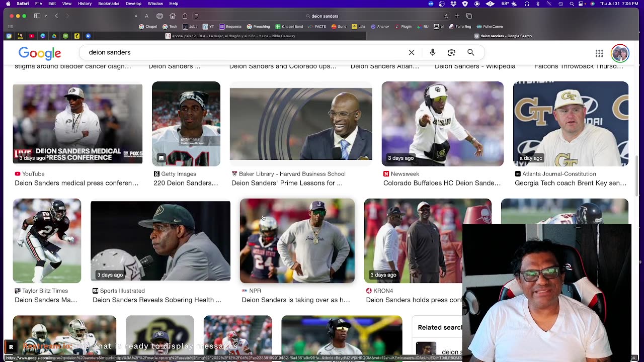Image resolution: width=644 pixels, height=362 pixels.
Task: Open the Suno bookmark
Action: point(339,27)
